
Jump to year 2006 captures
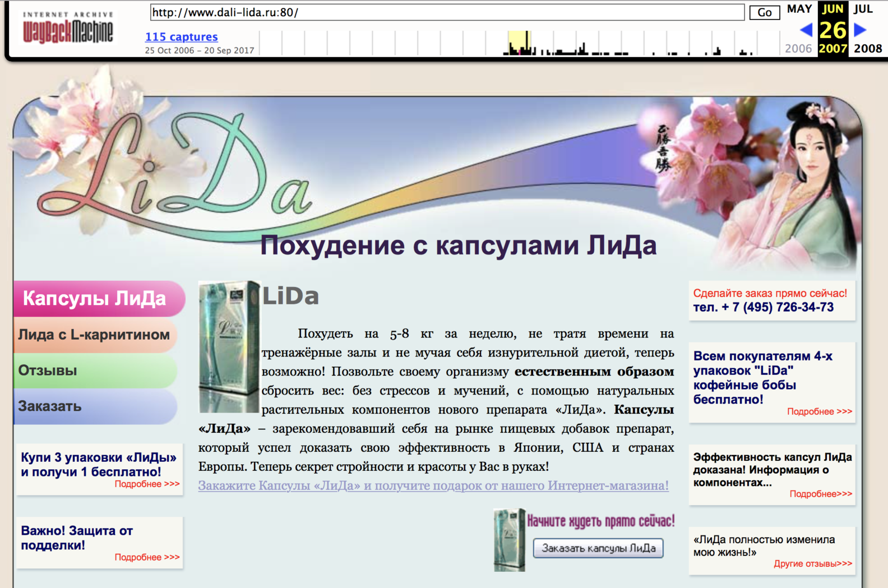798,49
